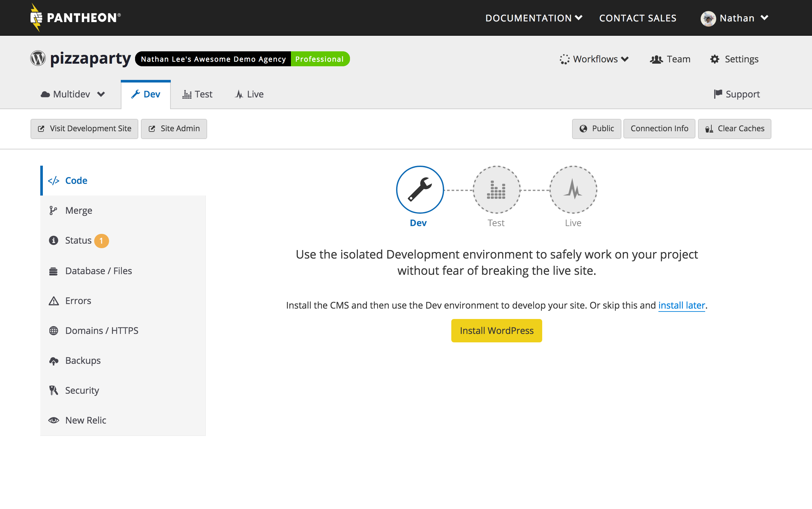This screenshot has width=812, height=509.
Task: Click the pulse icon in Live tab
Action: click(x=239, y=94)
